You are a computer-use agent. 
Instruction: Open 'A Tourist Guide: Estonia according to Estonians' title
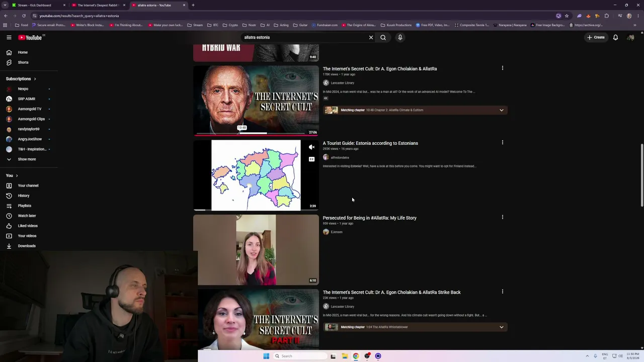click(370, 143)
